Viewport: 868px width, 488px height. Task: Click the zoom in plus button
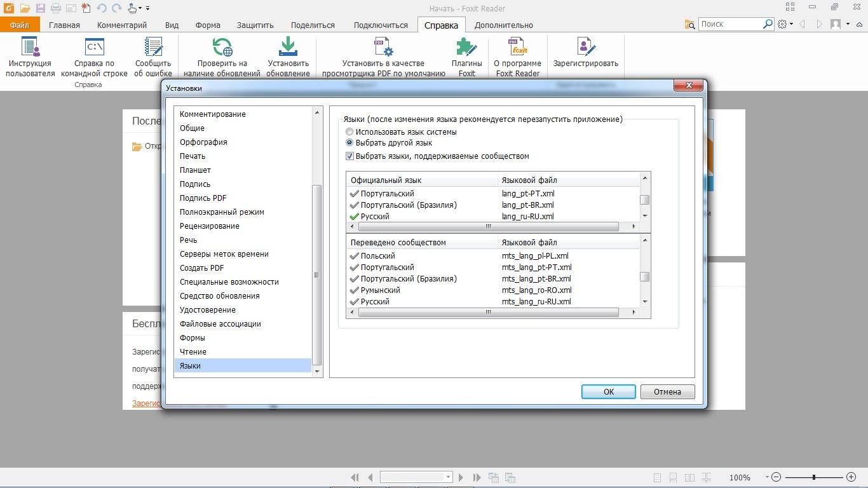point(851,477)
